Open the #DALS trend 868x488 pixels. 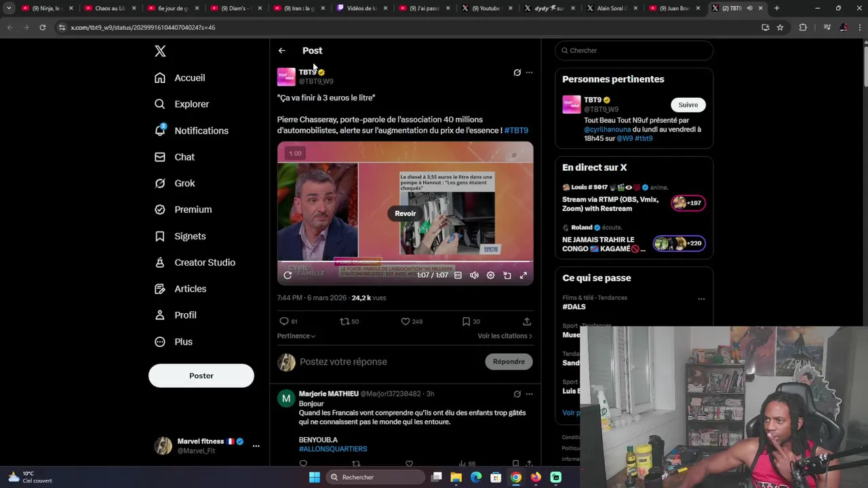tap(574, 307)
